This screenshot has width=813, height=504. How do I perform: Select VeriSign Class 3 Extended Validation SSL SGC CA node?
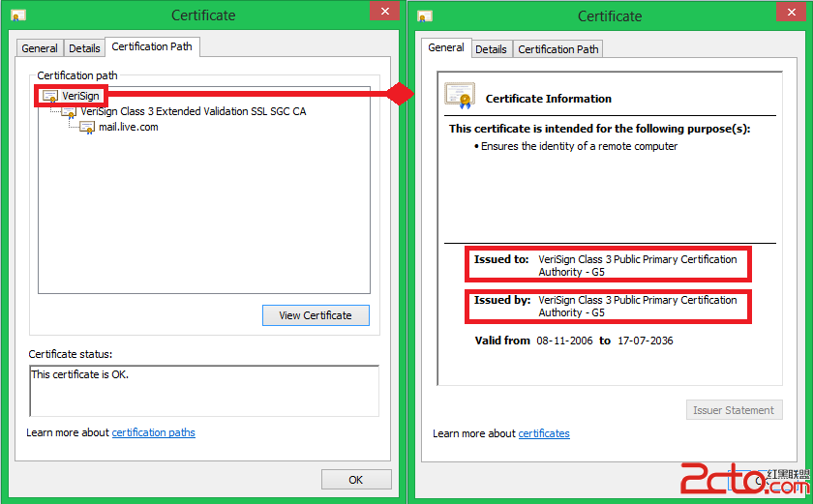[x=194, y=111]
